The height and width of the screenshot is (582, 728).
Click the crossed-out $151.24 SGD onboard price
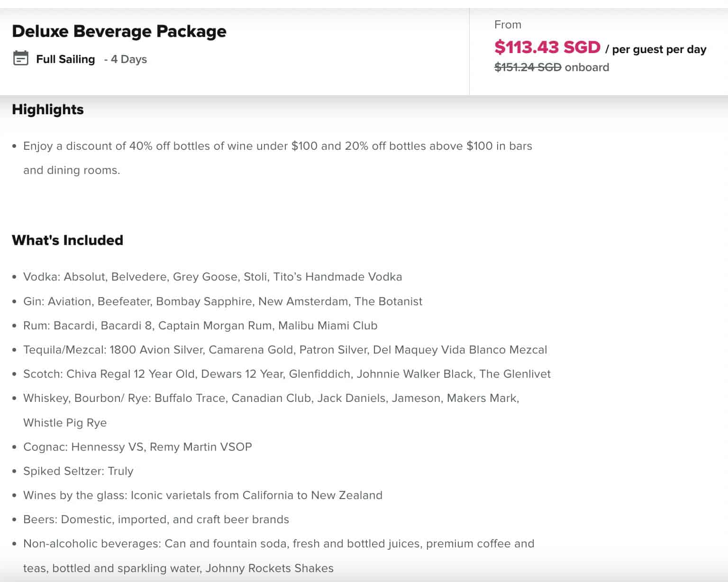(528, 67)
